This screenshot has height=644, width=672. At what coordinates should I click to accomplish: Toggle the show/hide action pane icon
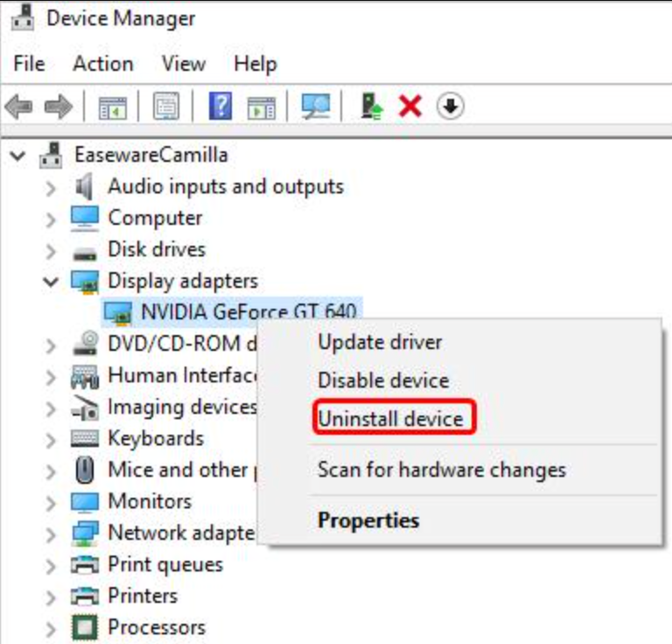click(x=262, y=107)
